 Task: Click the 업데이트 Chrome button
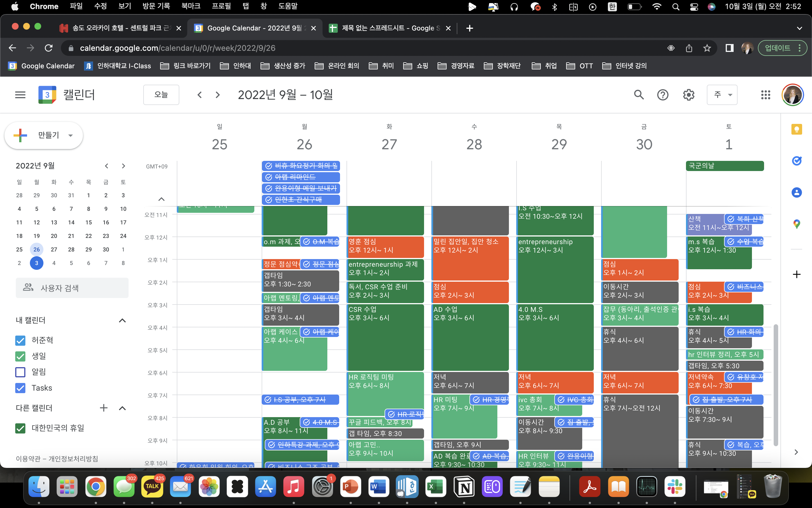(x=777, y=48)
